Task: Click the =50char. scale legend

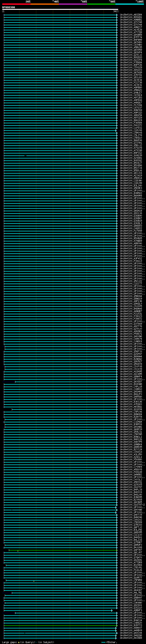Action: 109,642
